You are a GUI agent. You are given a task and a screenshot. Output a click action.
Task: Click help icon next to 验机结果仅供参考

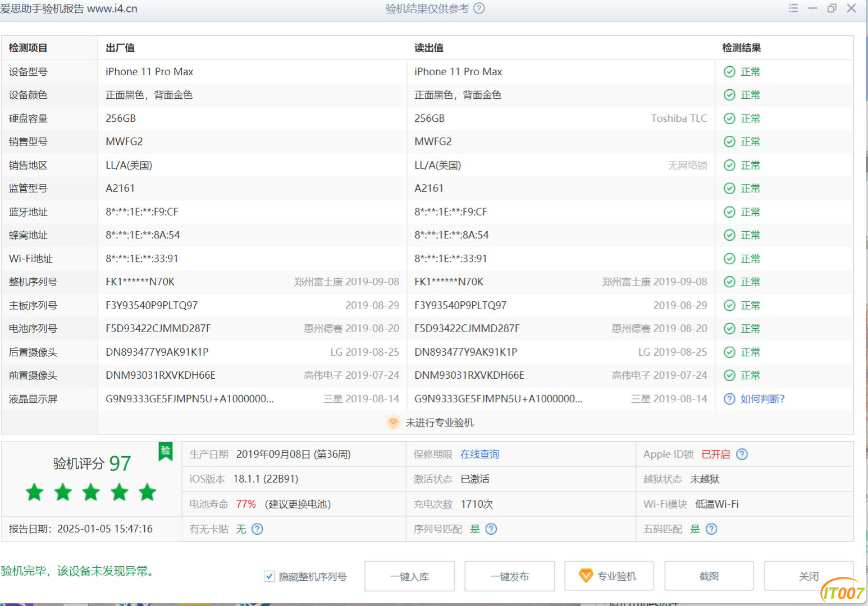point(479,8)
